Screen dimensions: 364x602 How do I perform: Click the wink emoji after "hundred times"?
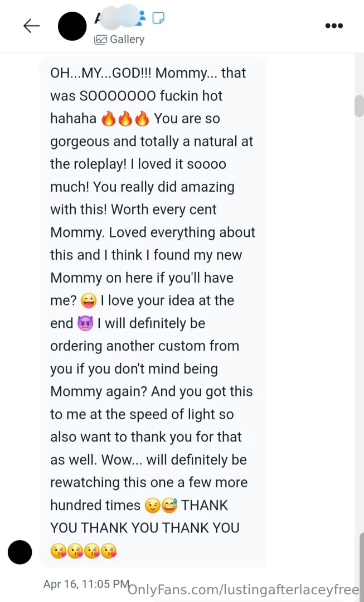(x=152, y=506)
